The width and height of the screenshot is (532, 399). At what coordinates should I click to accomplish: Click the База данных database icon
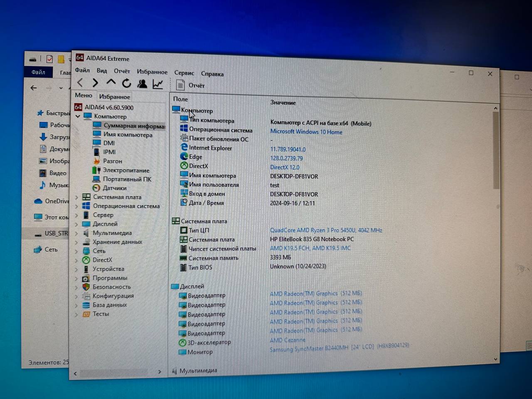point(86,305)
